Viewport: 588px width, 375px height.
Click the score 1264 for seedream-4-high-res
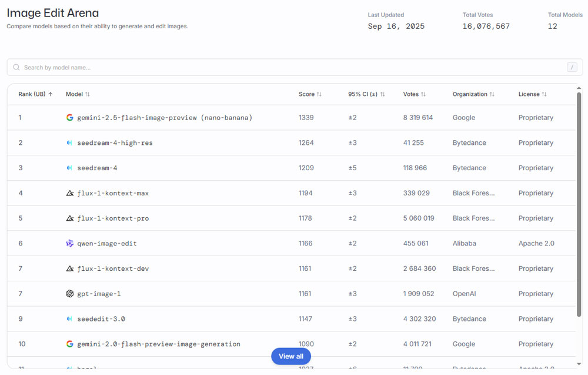point(306,142)
